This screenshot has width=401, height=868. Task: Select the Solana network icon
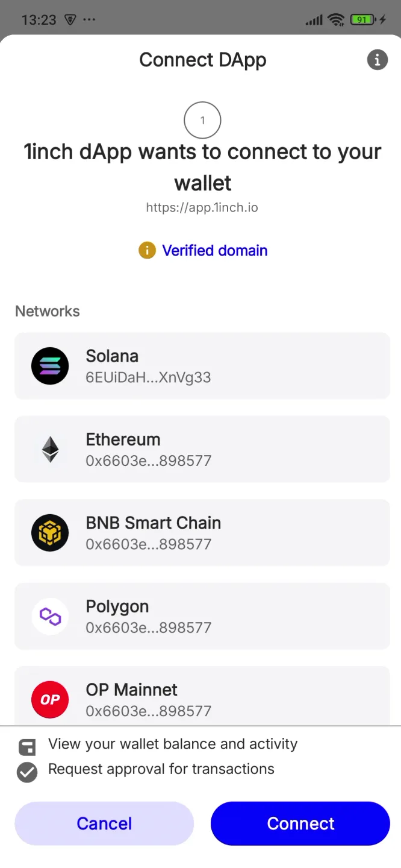pos(50,366)
